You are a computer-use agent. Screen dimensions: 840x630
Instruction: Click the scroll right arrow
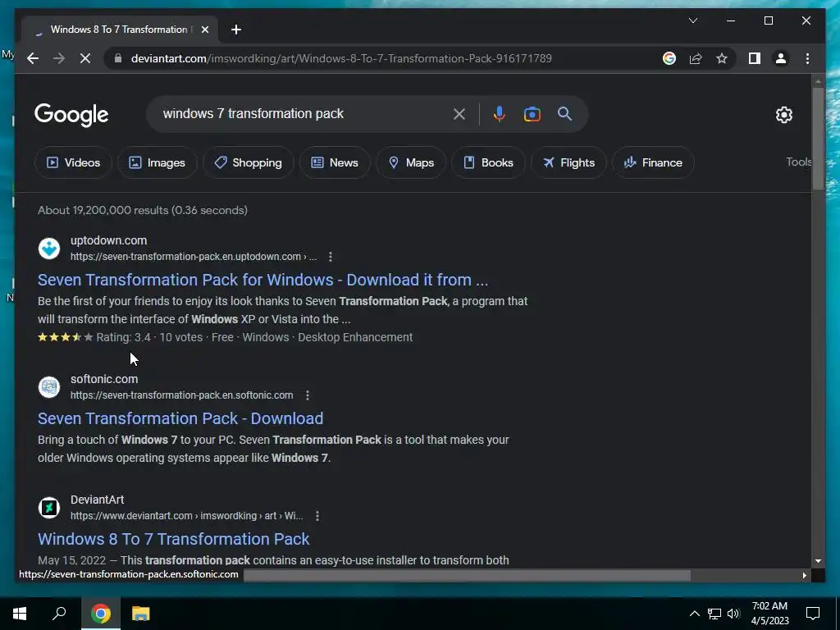click(804, 575)
